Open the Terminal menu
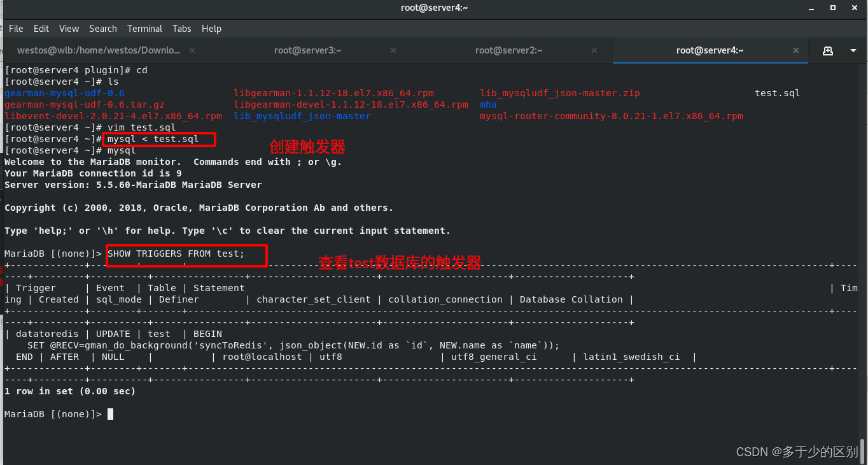Viewport: 868px width, 465px height. [145, 29]
